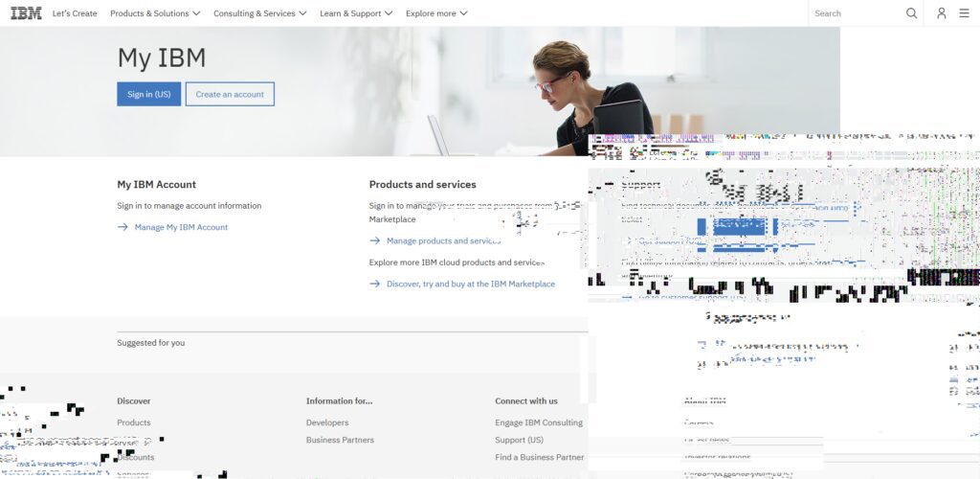Open the Let's Create link
The image size is (980, 479).
click(x=75, y=13)
